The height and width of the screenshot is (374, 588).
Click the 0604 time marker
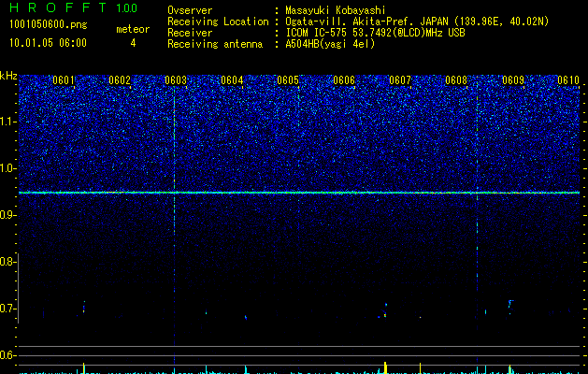232,80
